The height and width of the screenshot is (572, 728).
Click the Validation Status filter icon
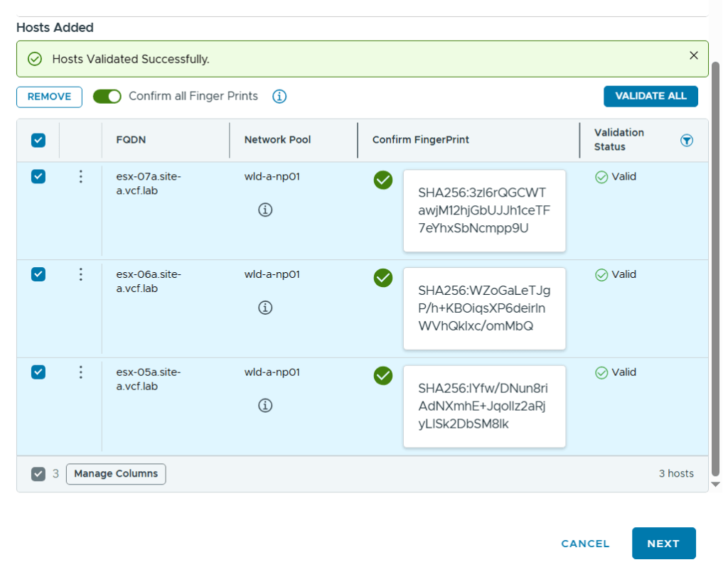pyautogui.click(x=686, y=140)
